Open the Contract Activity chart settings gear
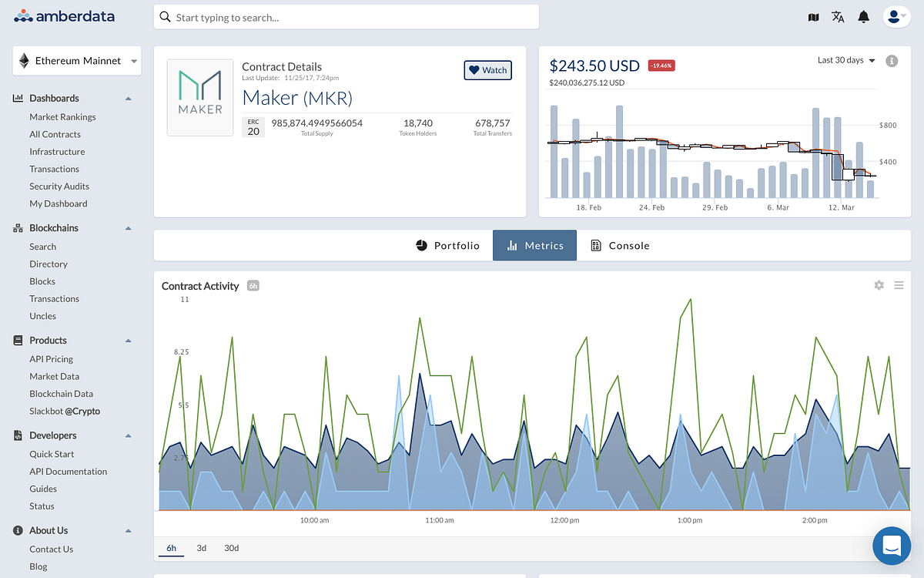924x578 pixels. pyautogui.click(x=879, y=285)
